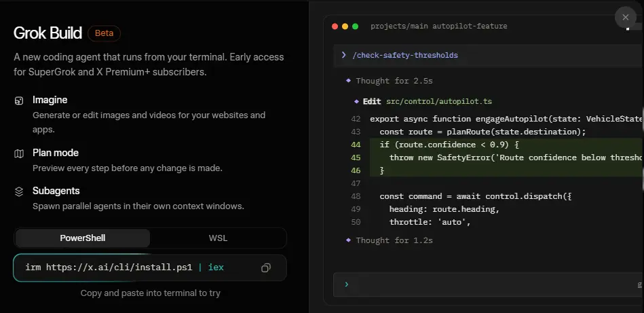Image resolution: width=644 pixels, height=313 pixels.
Task: Click 'Generate or edit images' description
Action: [x=149, y=122]
